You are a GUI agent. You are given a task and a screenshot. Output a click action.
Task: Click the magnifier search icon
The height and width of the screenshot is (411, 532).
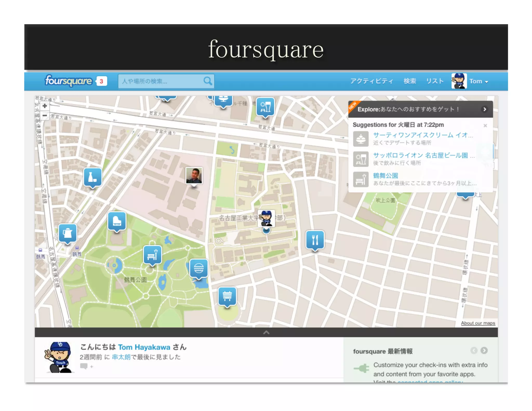208,81
